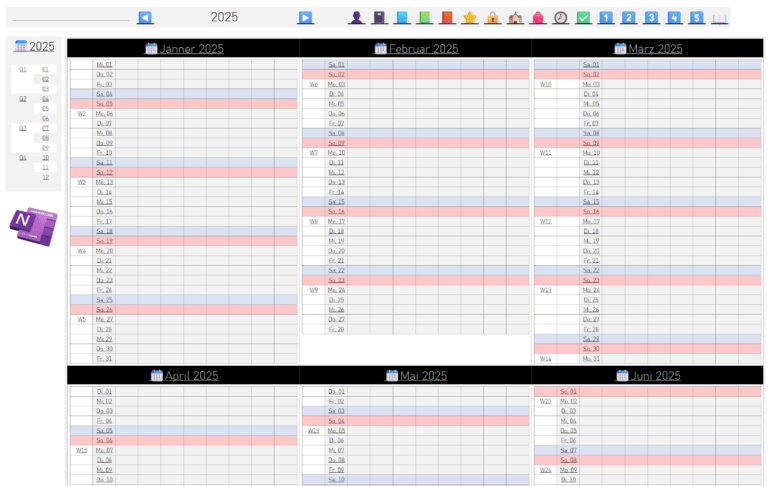Screen dimensions: 768x486
Task: Open week W23 in Juni
Action: pos(546,401)
